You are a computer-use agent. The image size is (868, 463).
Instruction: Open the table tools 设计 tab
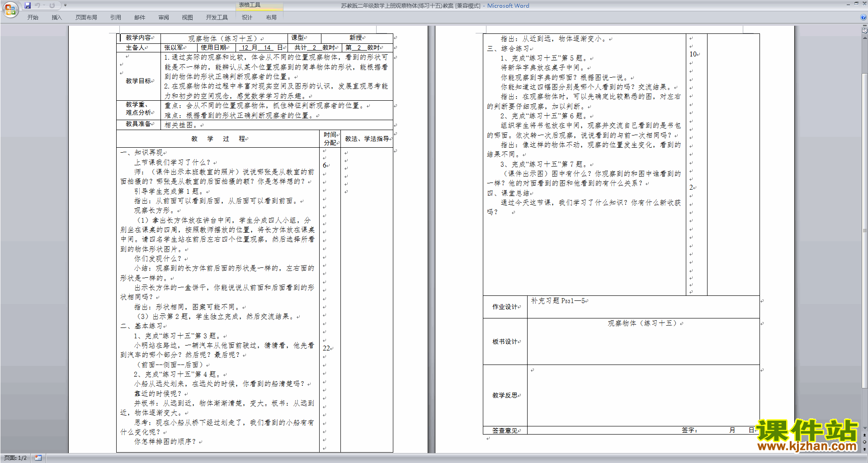tap(247, 17)
